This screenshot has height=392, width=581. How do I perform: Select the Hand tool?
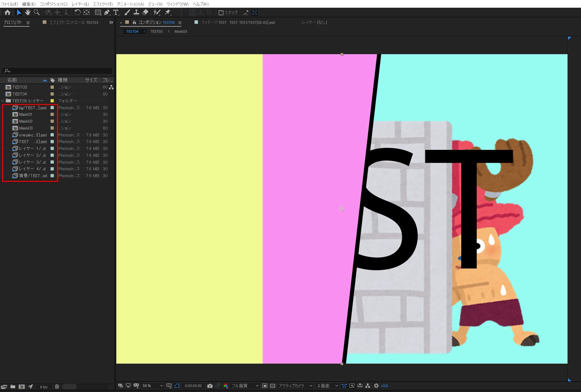pyautogui.click(x=28, y=12)
